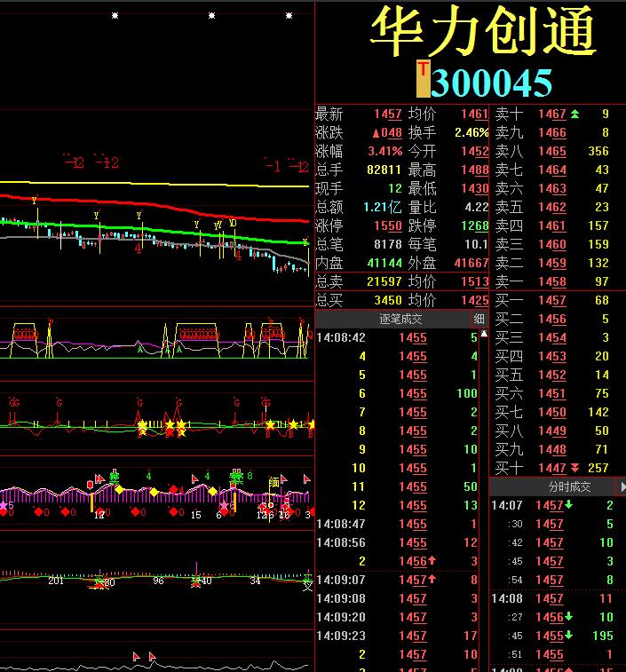Select the 量比 value 4.22
The height and width of the screenshot is (672, 626).
point(477,208)
